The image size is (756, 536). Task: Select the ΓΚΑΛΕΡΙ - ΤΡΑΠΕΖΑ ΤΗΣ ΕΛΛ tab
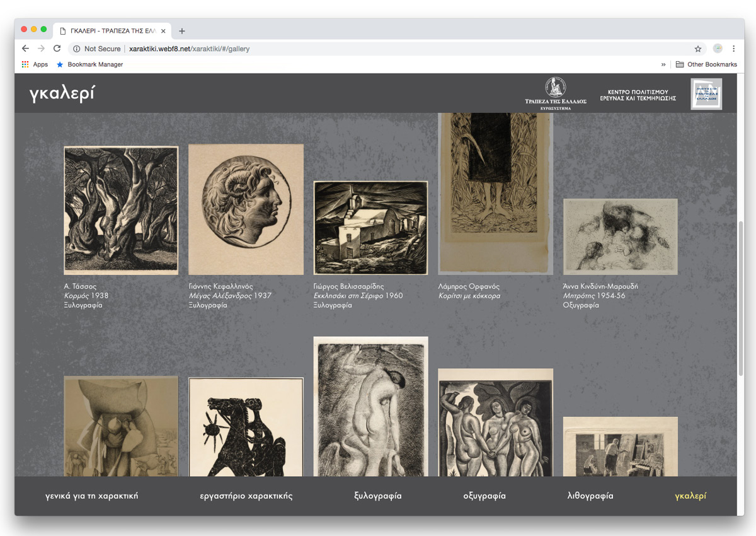112,31
